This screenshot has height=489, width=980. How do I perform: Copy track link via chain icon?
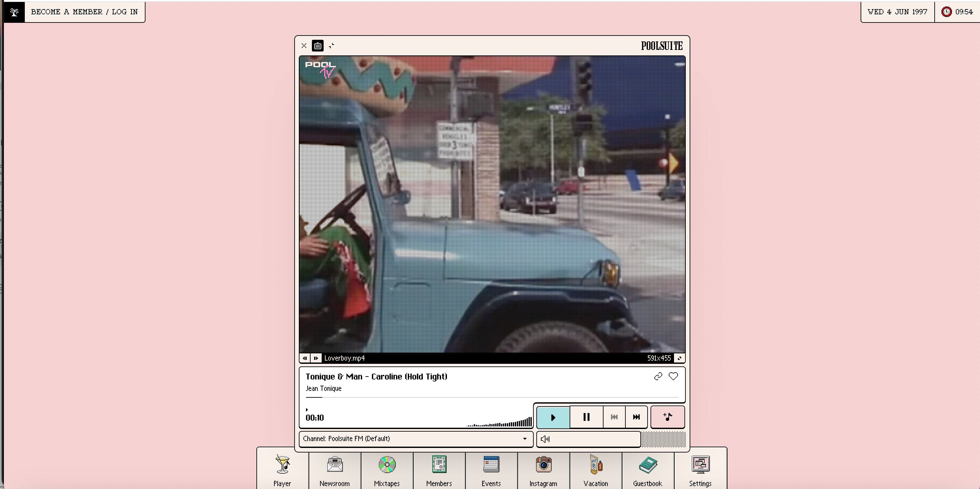click(x=658, y=377)
